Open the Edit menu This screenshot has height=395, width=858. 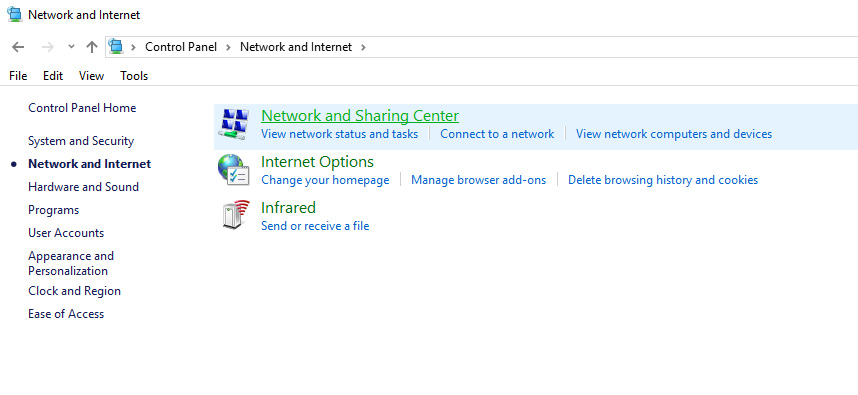tap(53, 76)
